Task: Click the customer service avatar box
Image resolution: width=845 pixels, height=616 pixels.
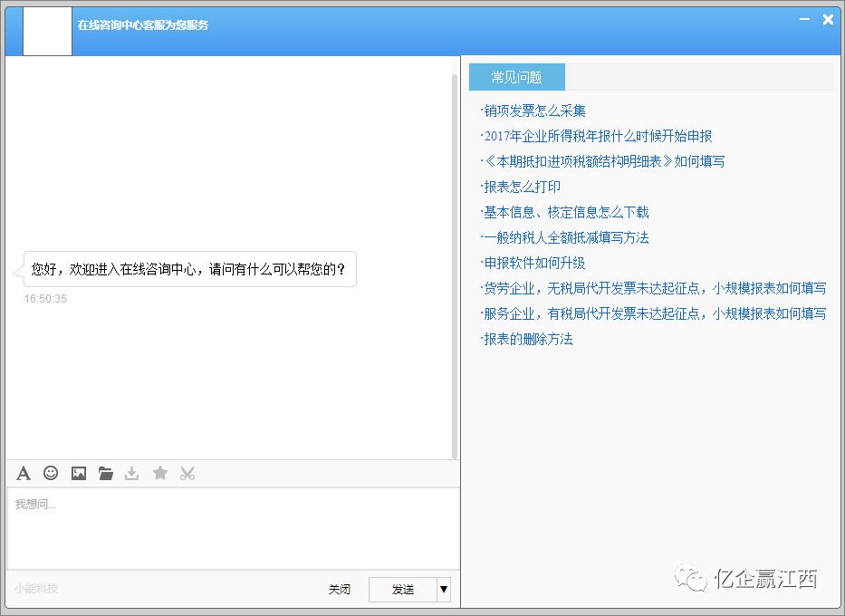Action: coord(47,31)
